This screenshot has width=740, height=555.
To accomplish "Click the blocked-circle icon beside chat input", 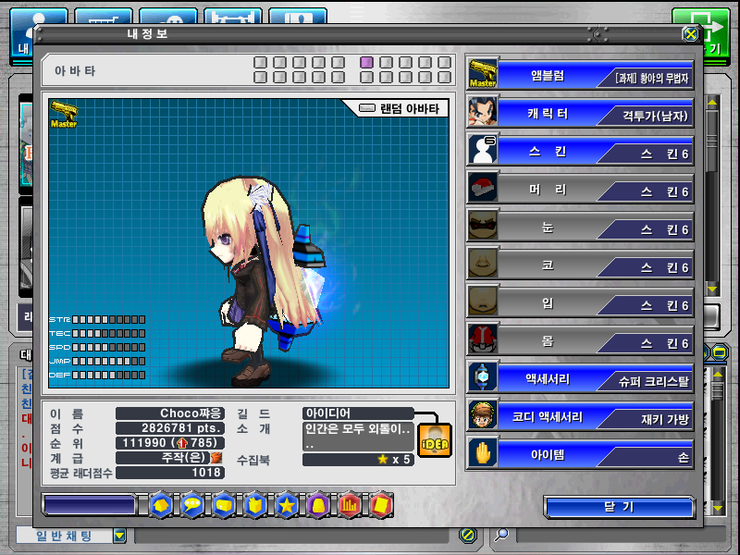I will [x=468, y=535].
